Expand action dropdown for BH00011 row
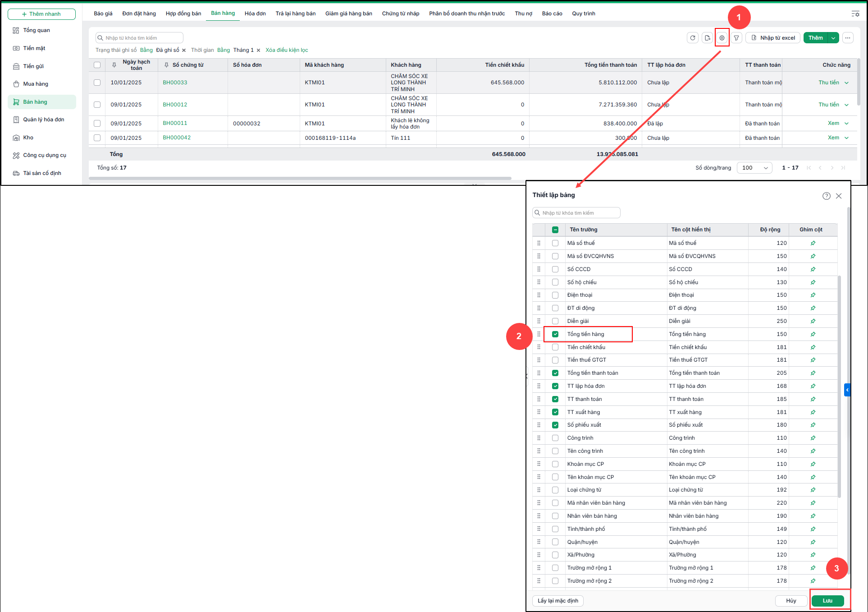 846,123
